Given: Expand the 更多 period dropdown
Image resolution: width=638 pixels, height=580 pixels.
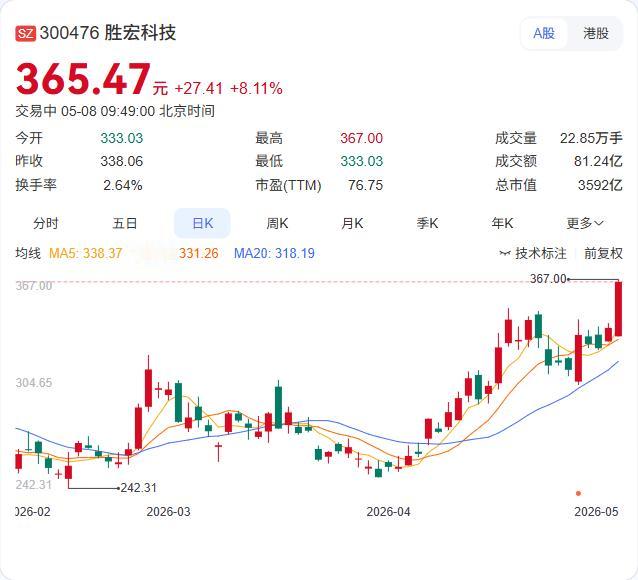Looking at the screenshot, I should 585,223.
